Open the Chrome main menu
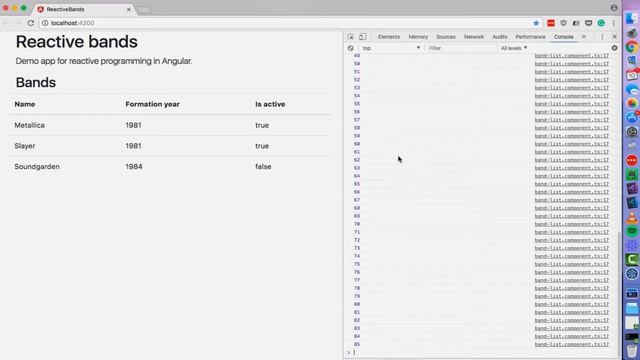640x360 pixels. pos(613,23)
